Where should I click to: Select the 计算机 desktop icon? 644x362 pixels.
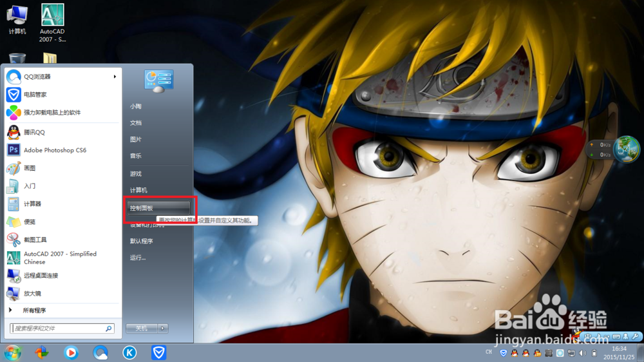17,20
